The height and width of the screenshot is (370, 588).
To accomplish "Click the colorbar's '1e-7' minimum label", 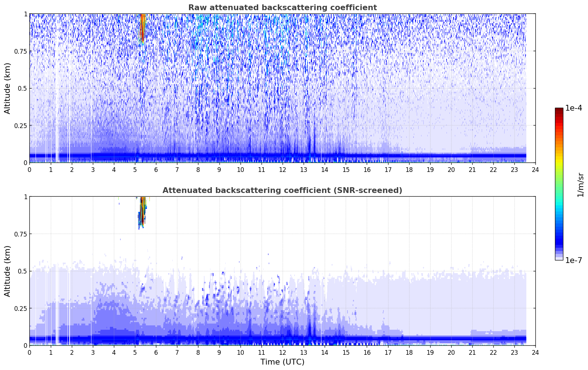I will [573, 260].
